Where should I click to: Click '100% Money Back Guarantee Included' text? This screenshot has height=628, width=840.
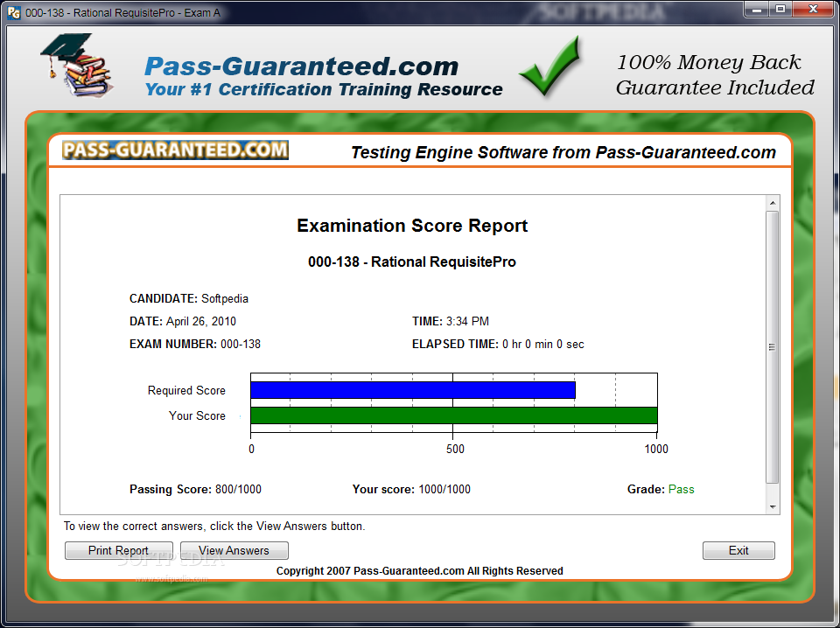point(715,75)
